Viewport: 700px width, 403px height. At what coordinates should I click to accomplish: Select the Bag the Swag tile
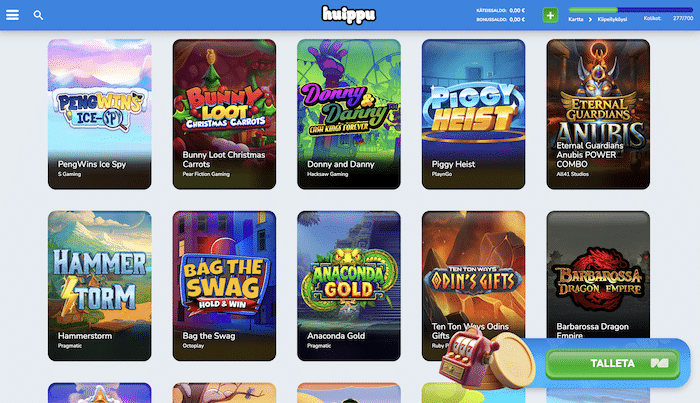[x=224, y=286]
